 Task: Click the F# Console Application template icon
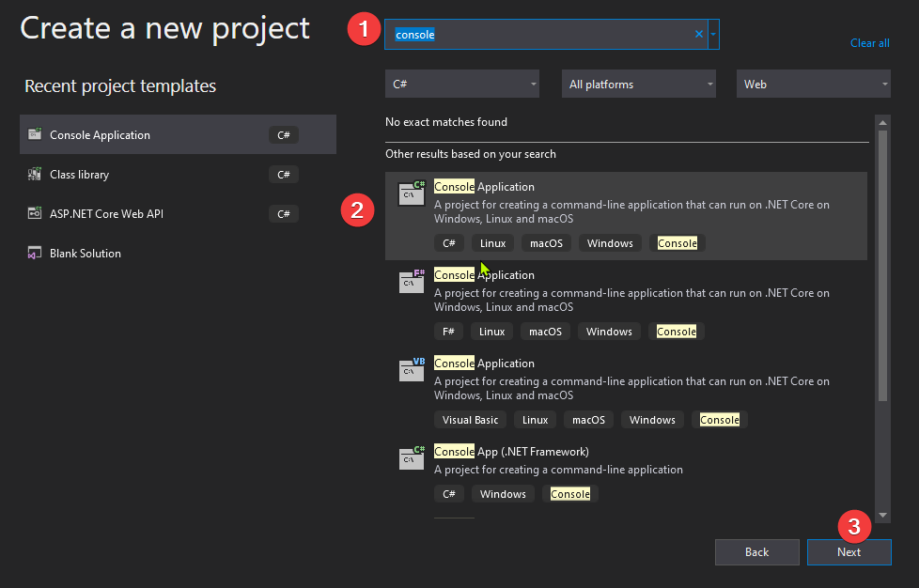click(412, 282)
